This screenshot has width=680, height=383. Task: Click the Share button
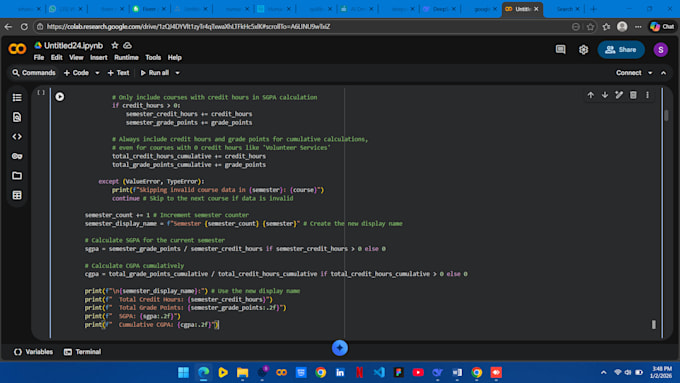click(621, 49)
